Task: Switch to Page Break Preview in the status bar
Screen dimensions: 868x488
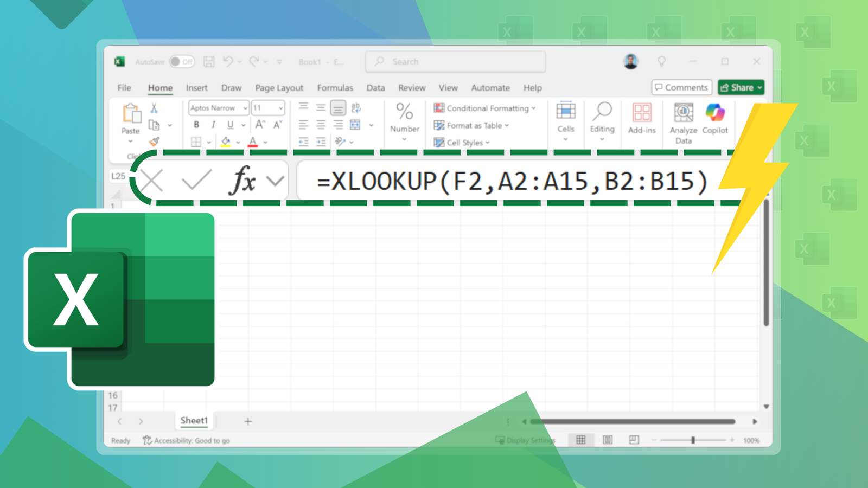Action: point(634,440)
